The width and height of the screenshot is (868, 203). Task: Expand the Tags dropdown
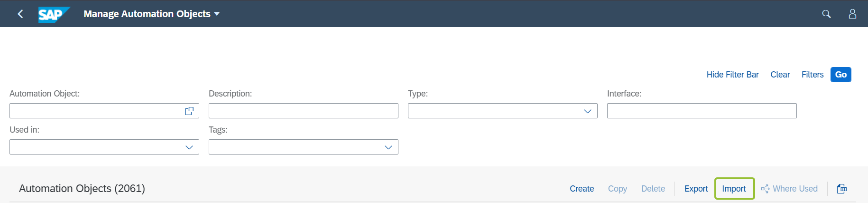point(388,147)
